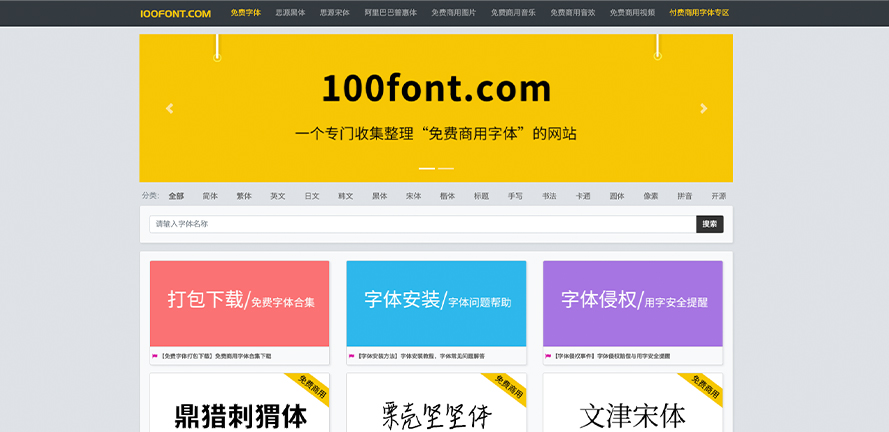Show previous banner slide with left arrow
The image size is (889, 432).
coord(169,108)
